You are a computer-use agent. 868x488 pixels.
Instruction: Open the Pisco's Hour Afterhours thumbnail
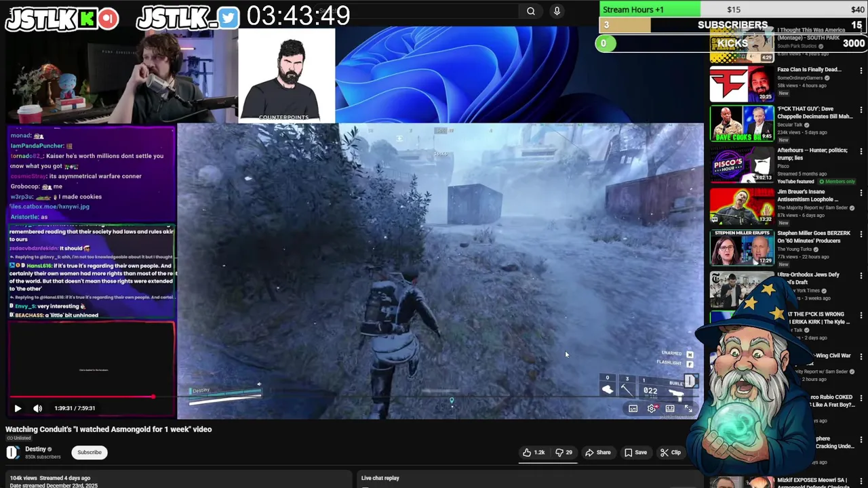point(742,164)
